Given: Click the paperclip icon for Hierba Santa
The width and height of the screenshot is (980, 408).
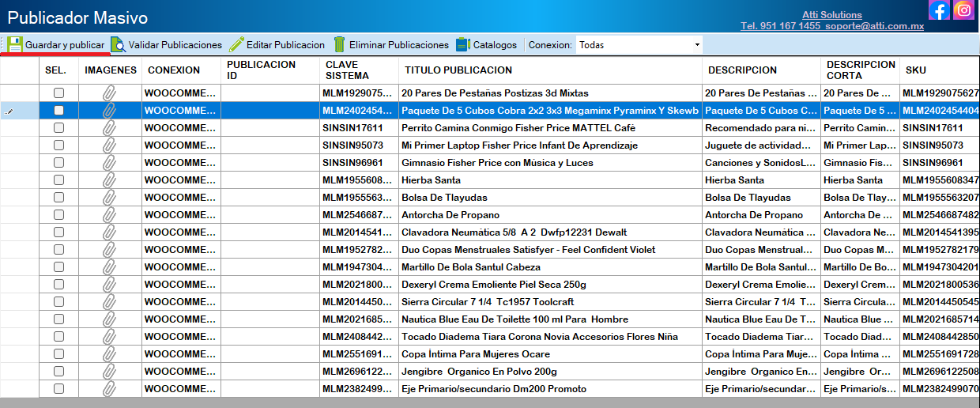Looking at the screenshot, I should point(110,180).
